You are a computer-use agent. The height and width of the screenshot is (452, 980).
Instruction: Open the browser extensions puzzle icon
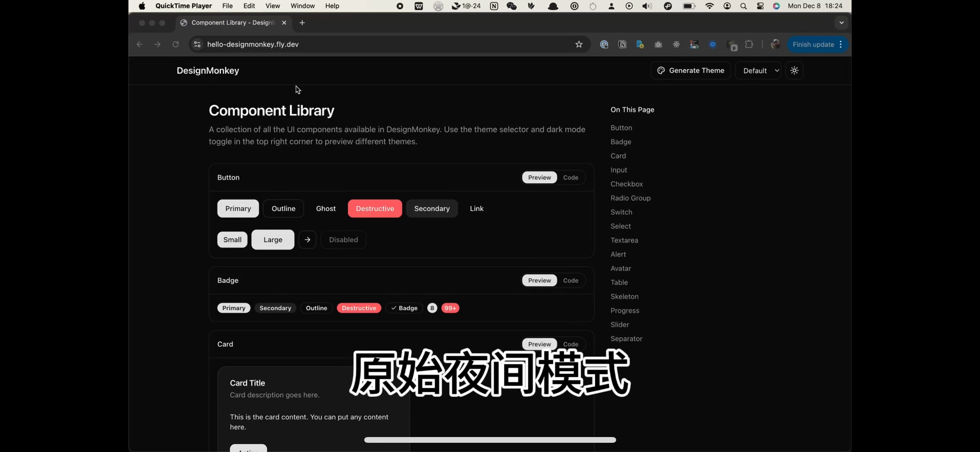(749, 44)
